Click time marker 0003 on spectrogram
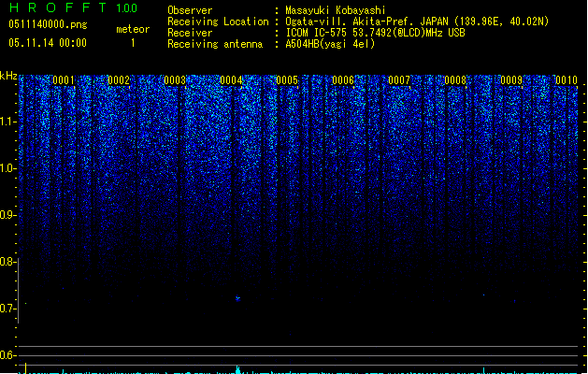The image size is (588, 374). point(175,80)
